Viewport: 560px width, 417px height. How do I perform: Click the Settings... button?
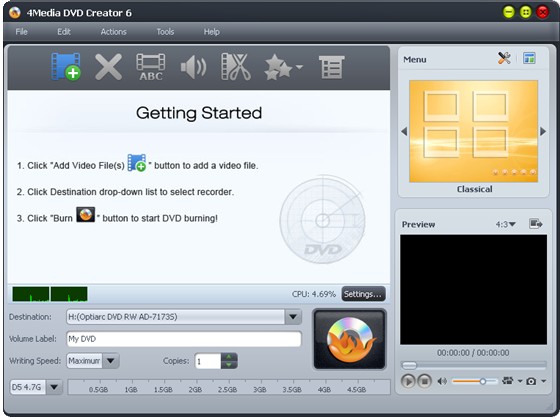click(363, 294)
